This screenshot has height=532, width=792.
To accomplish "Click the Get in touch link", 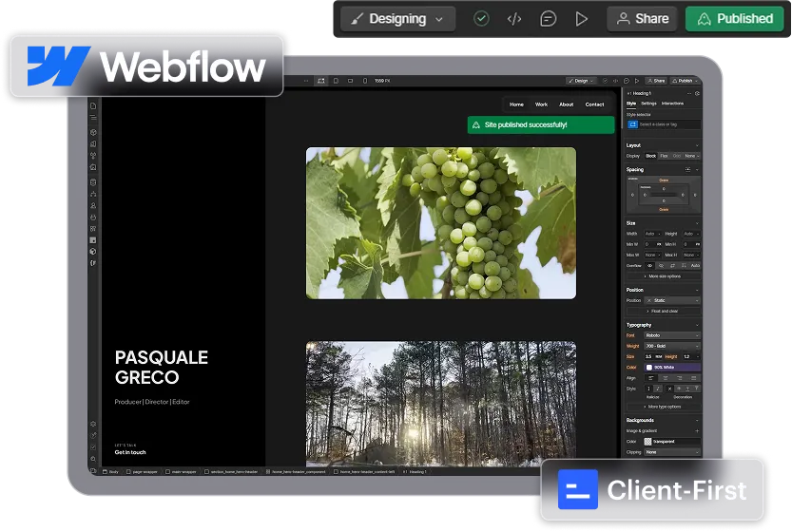I will pos(130,452).
